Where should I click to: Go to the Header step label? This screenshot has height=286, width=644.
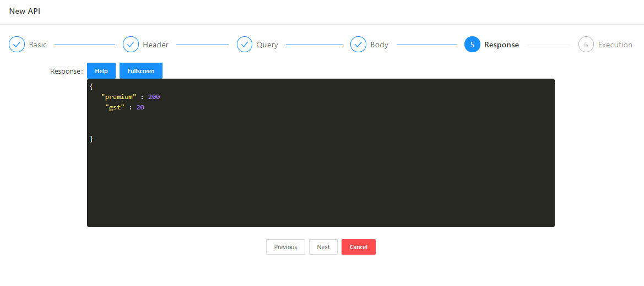[x=156, y=45]
